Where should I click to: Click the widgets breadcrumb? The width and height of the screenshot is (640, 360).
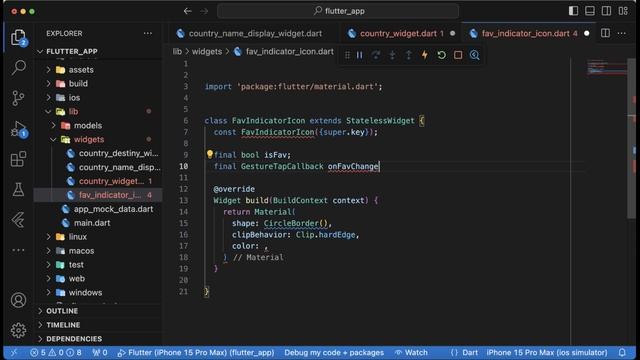coord(207,51)
